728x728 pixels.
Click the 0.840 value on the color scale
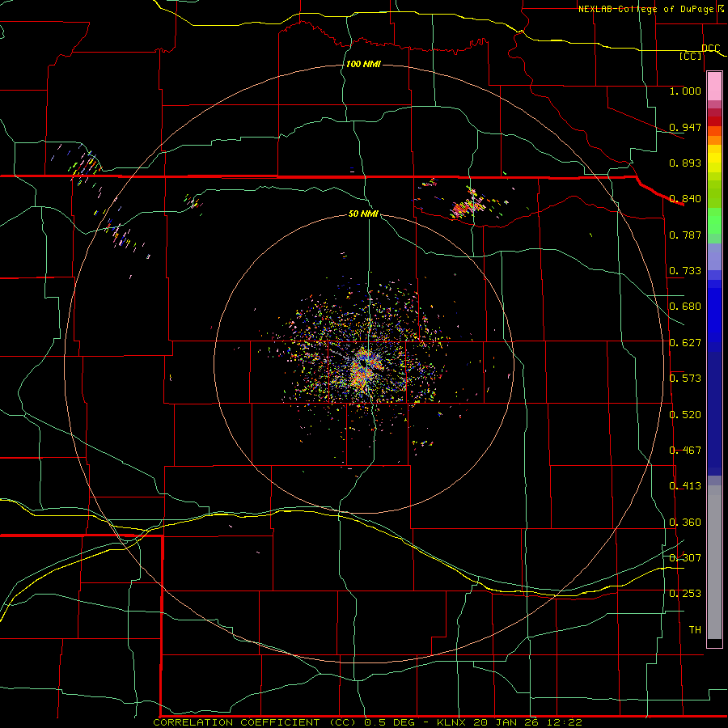pos(685,199)
